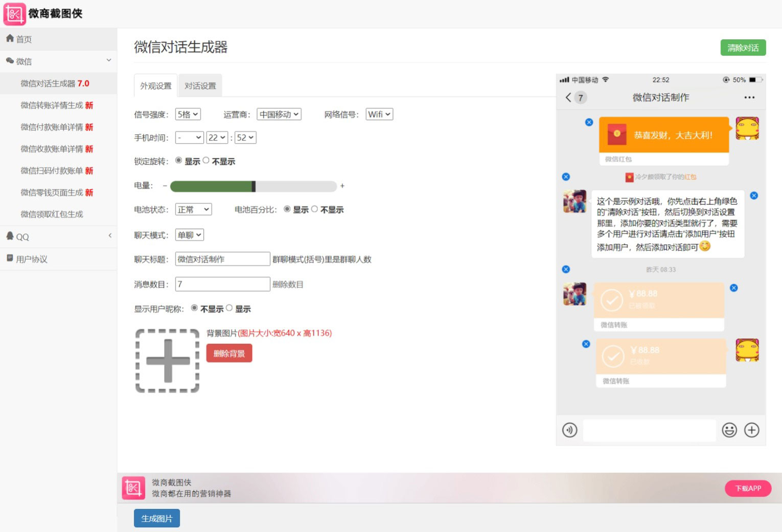This screenshot has width=782, height=532.
Task: Click the yellow cartoon avatar beside red packet
Action: click(747, 128)
